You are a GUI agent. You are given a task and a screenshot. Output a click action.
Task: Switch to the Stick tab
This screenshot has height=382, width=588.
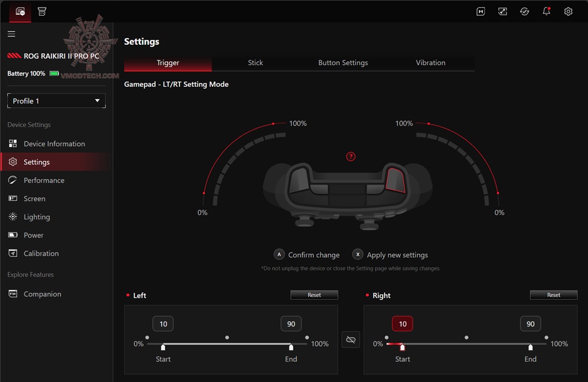[x=255, y=63]
